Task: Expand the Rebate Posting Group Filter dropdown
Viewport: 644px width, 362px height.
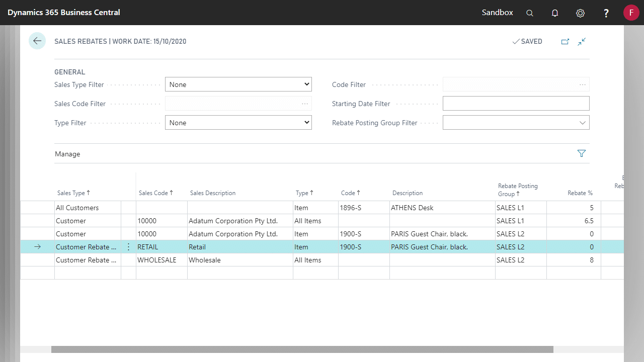Action: [516, 123]
